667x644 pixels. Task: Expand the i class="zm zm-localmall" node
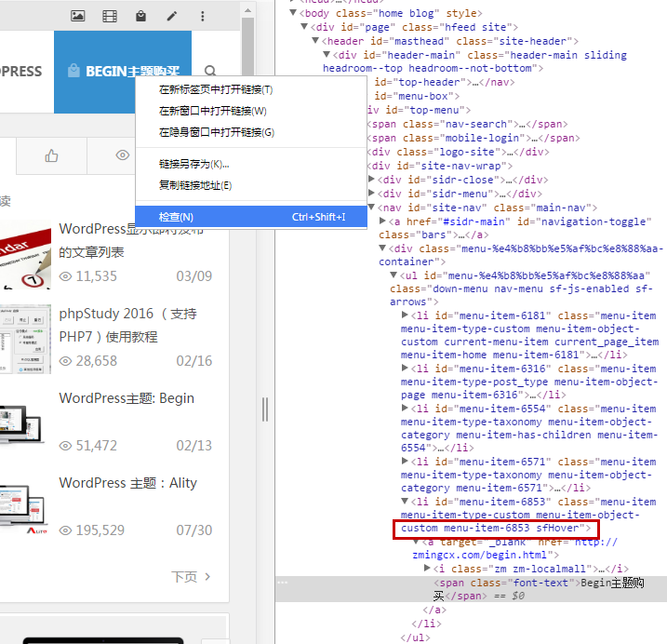(x=427, y=568)
